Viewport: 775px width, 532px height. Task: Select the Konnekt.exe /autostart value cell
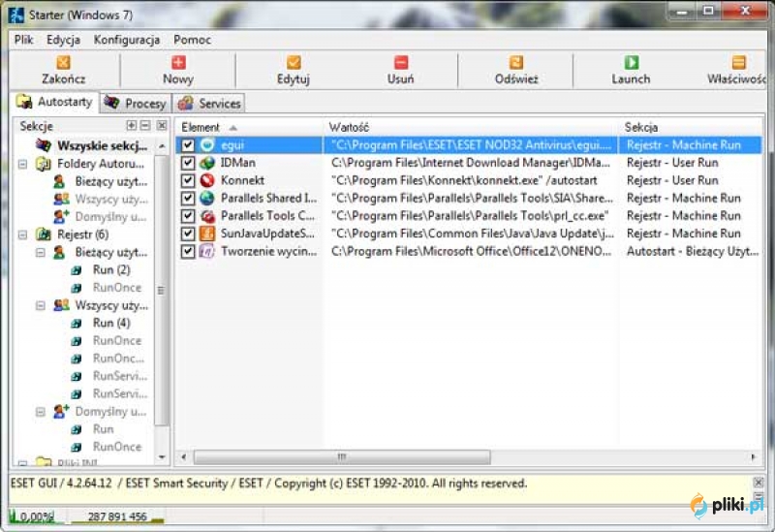coord(464,180)
